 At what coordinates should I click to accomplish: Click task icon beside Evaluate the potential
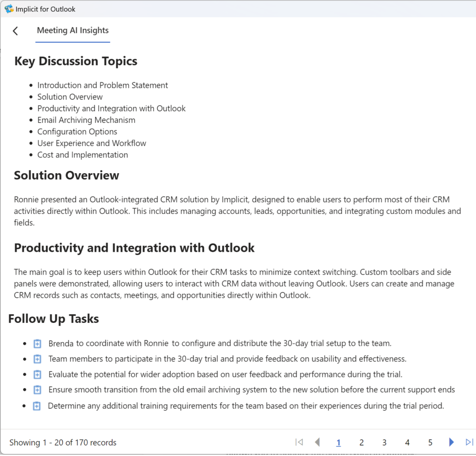(37, 375)
